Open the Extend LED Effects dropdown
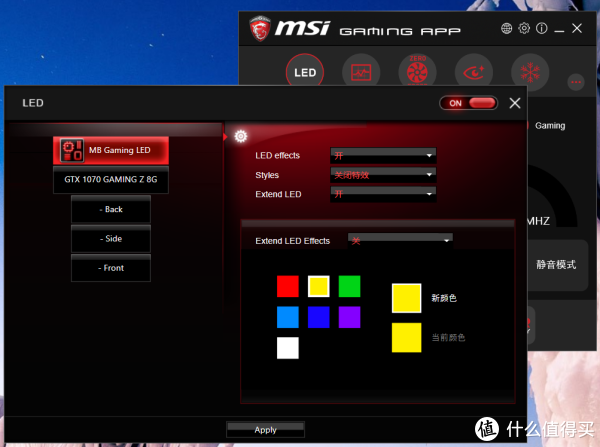 400,241
